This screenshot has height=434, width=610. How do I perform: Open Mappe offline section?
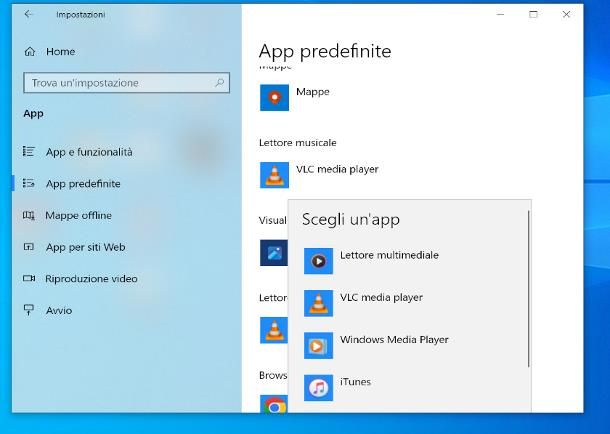(x=78, y=215)
